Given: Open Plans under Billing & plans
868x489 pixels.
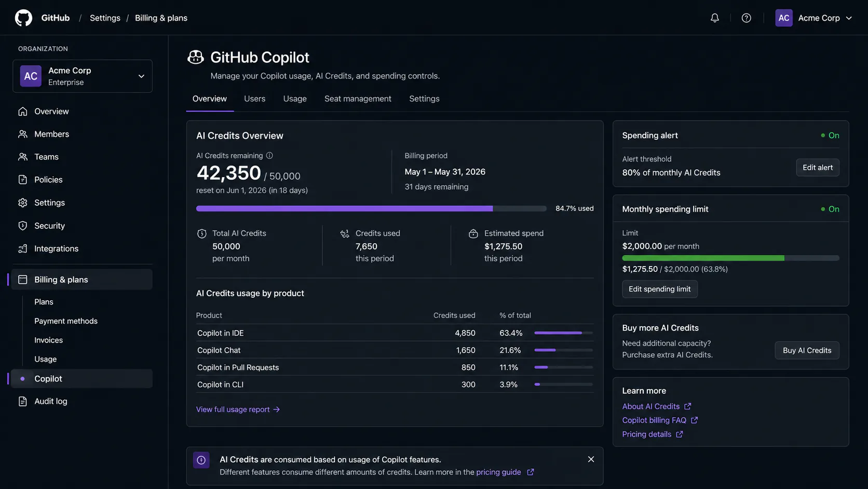Looking at the screenshot, I should (44, 302).
